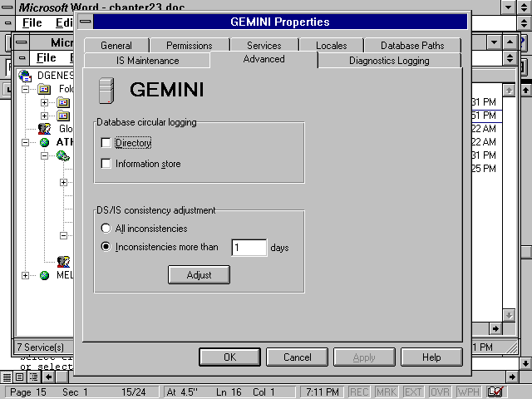Switch to the Permissions tab
The image size is (532, 399).
click(190, 46)
